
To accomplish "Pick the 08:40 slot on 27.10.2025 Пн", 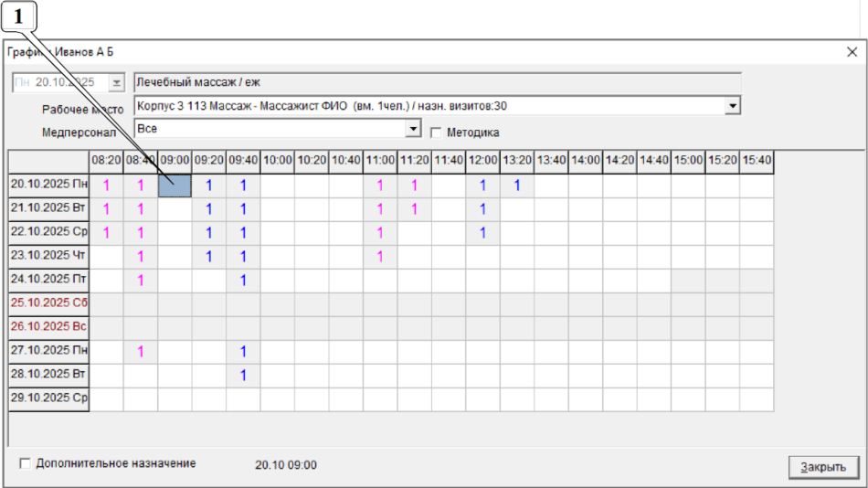I will [141, 352].
